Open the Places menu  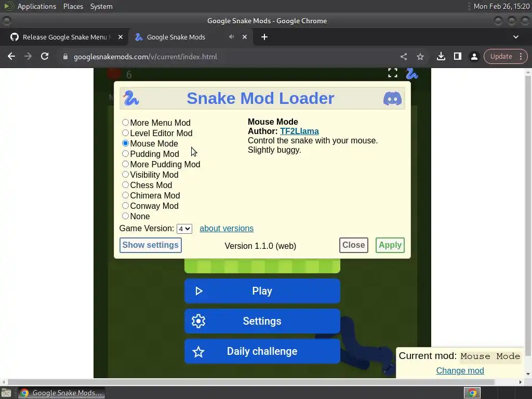coord(73,6)
